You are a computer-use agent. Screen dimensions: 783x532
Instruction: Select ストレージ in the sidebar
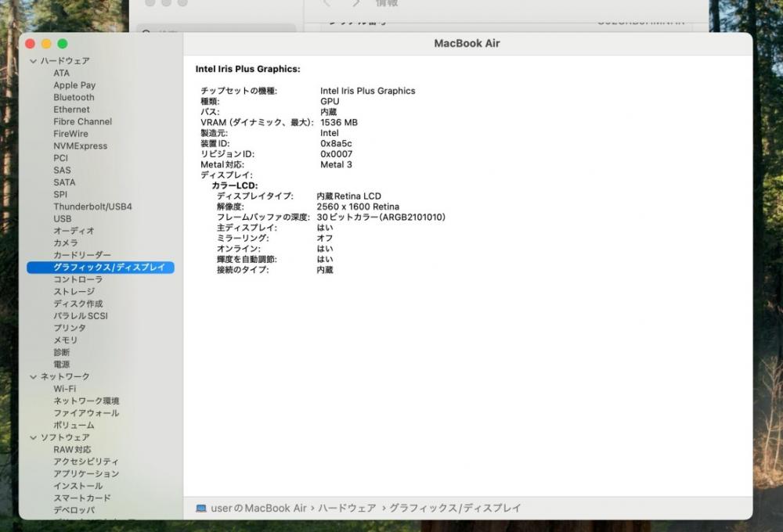(74, 292)
